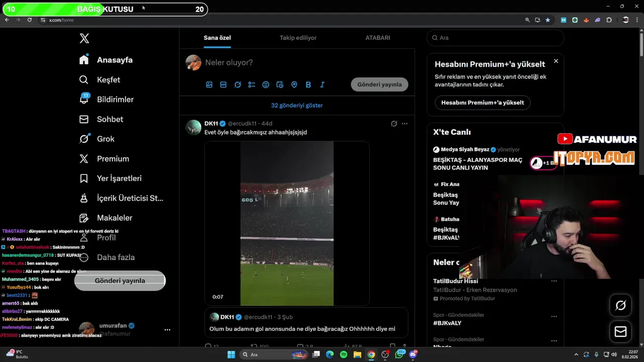The width and height of the screenshot is (644, 362).
Task: Open more options for #BJKvALY trend
Action: coord(554,316)
